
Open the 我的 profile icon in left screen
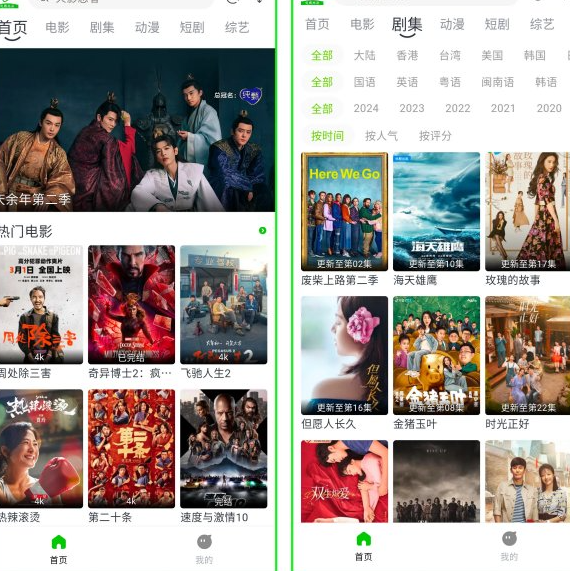coord(204,542)
